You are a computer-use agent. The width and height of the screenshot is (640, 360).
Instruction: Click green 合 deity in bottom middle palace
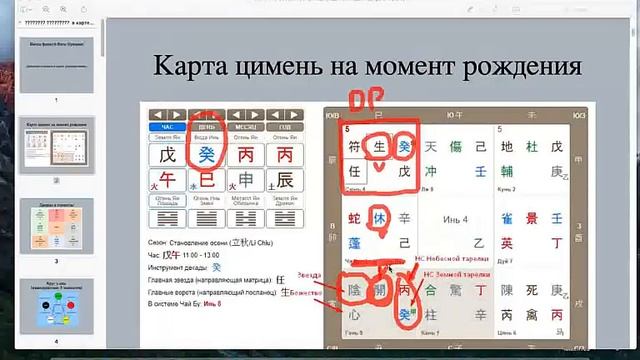431,290
